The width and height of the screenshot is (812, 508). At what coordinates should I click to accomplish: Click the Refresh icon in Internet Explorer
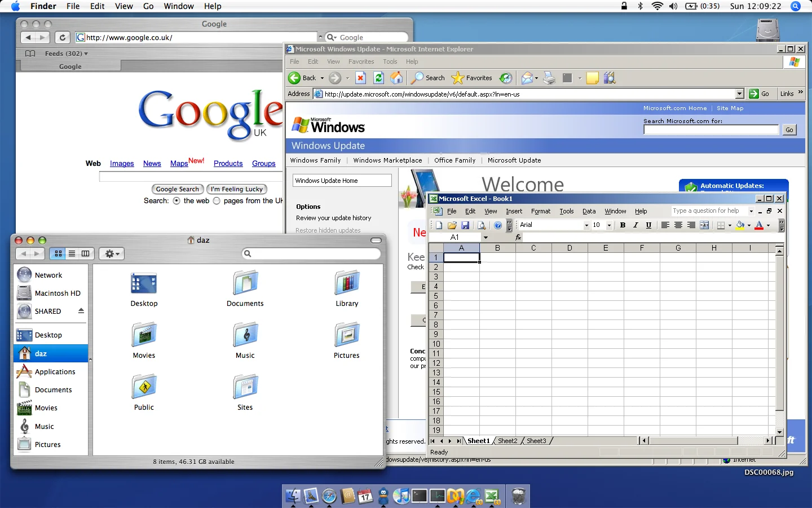coord(379,78)
